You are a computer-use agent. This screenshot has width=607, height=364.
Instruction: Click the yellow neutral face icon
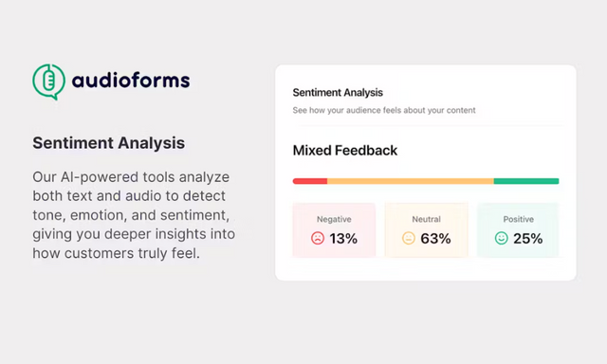pyautogui.click(x=409, y=238)
